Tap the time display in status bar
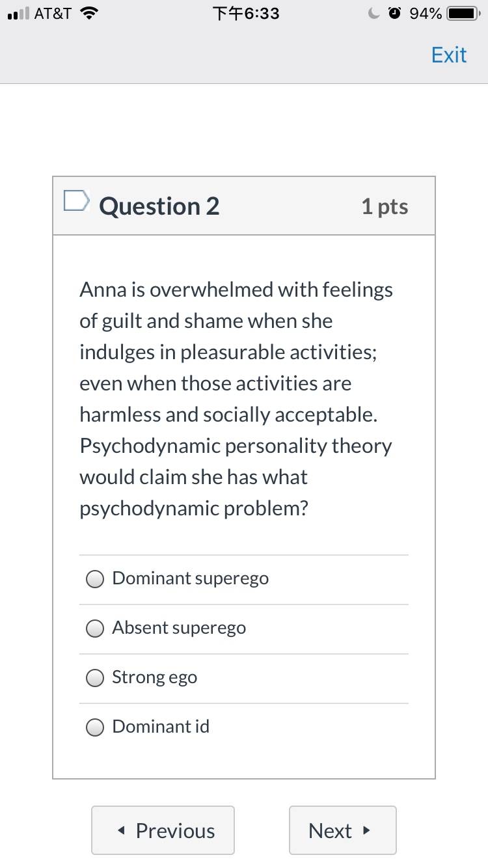Viewport: 488px width, 868px height. point(246,14)
